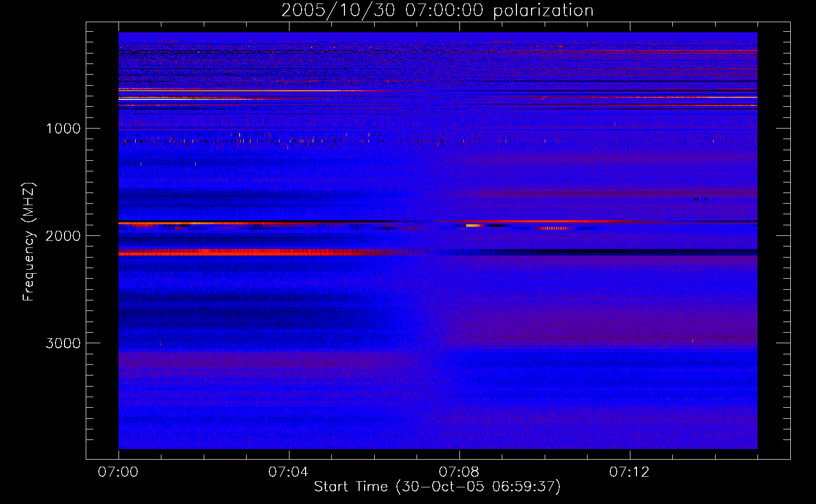Click the 'Start Time (30-Oct-05 06:59:37)' label
The height and width of the screenshot is (504, 816).
click(437, 487)
